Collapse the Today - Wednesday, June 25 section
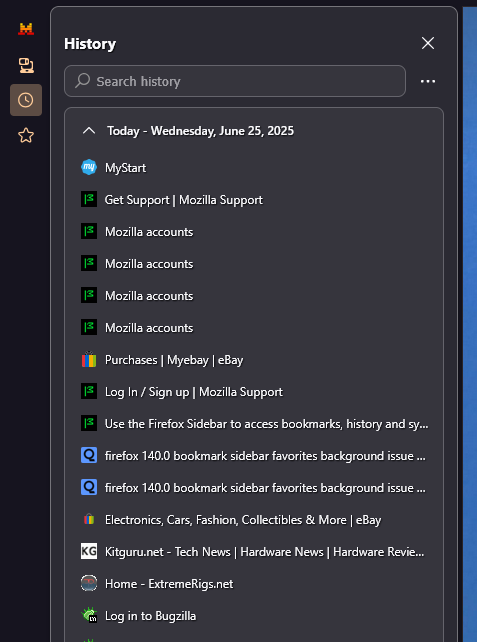 point(89,131)
